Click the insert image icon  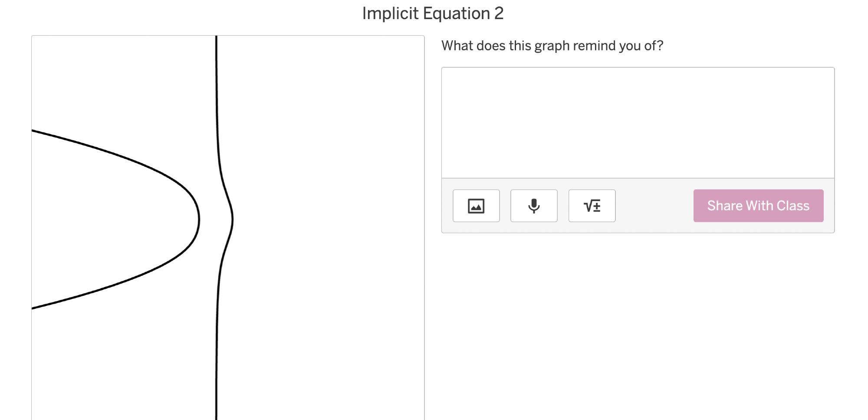(476, 206)
